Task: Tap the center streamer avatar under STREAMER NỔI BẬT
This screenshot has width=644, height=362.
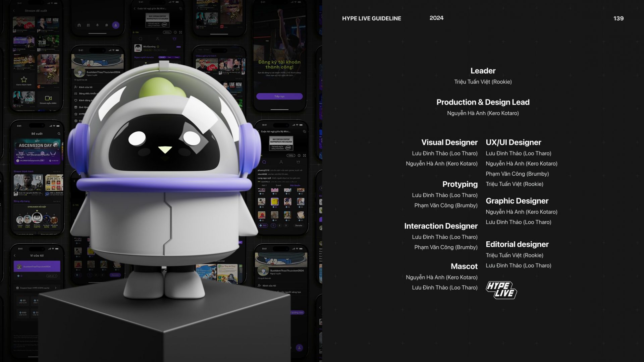Action: pyautogui.click(x=37, y=218)
